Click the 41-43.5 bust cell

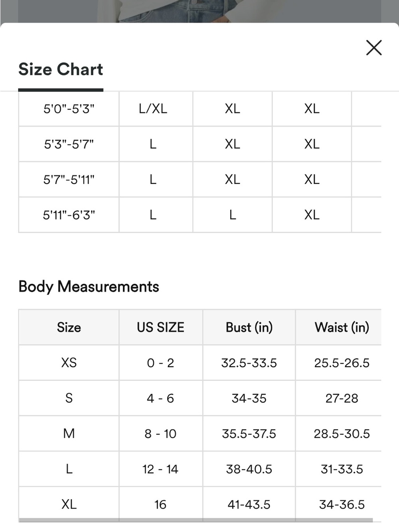click(249, 504)
